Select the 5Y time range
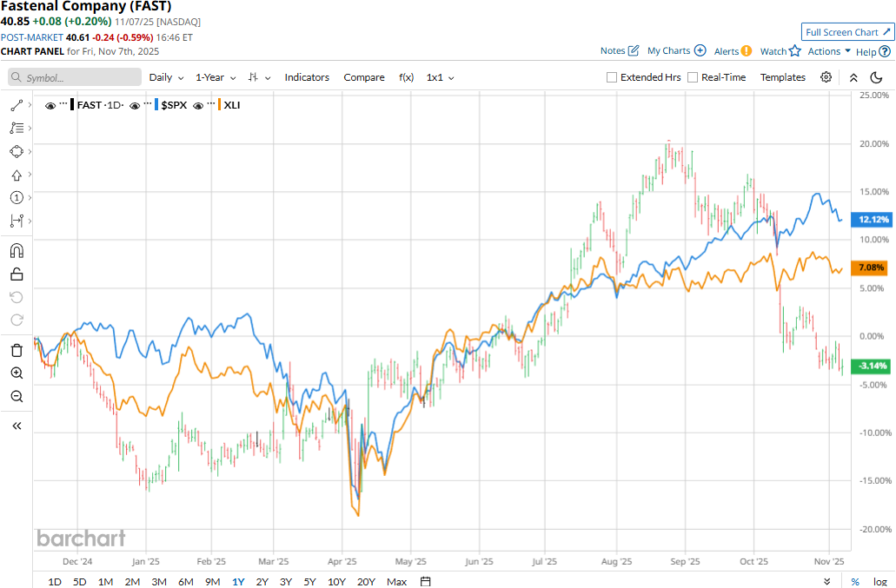Viewport: 896px width, 588px height. pos(309,582)
